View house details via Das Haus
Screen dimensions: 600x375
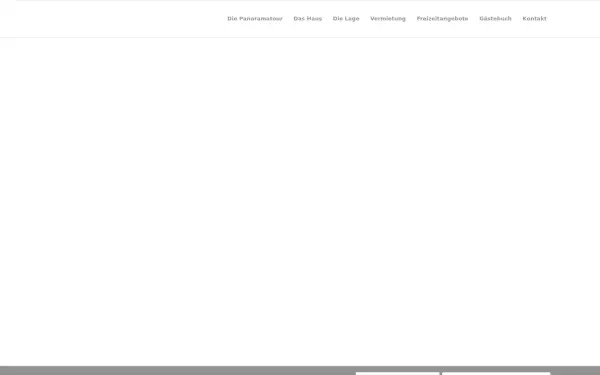tap(308, 18)
